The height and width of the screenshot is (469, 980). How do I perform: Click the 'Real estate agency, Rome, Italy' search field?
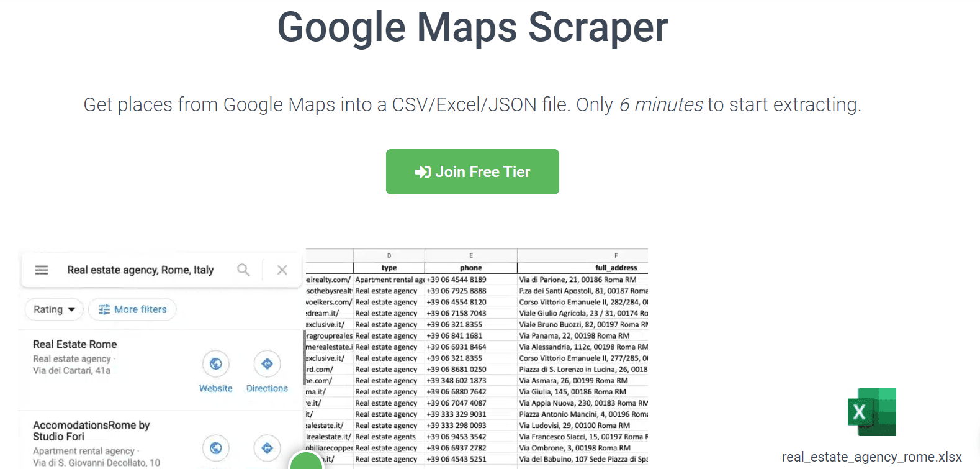[x=140, y=270]
